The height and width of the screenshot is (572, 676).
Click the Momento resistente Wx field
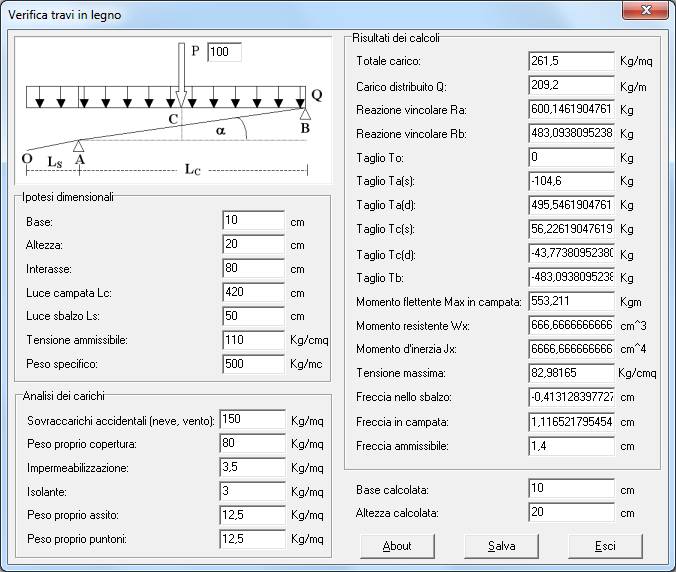point(571,325)
